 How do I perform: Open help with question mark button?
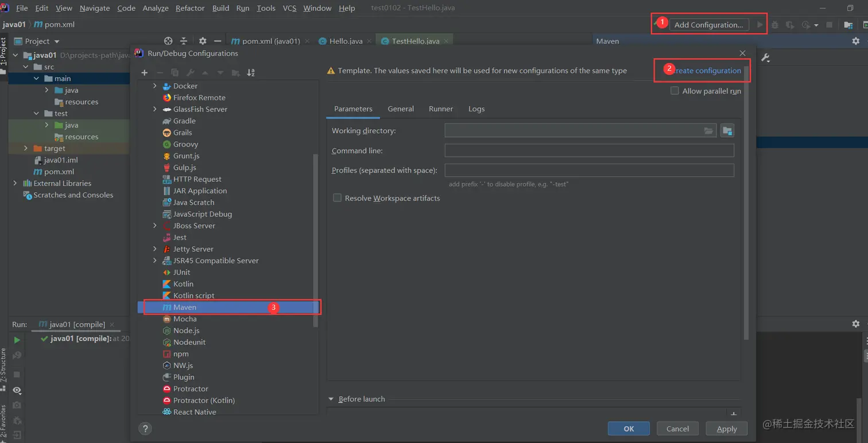point(145,429)
